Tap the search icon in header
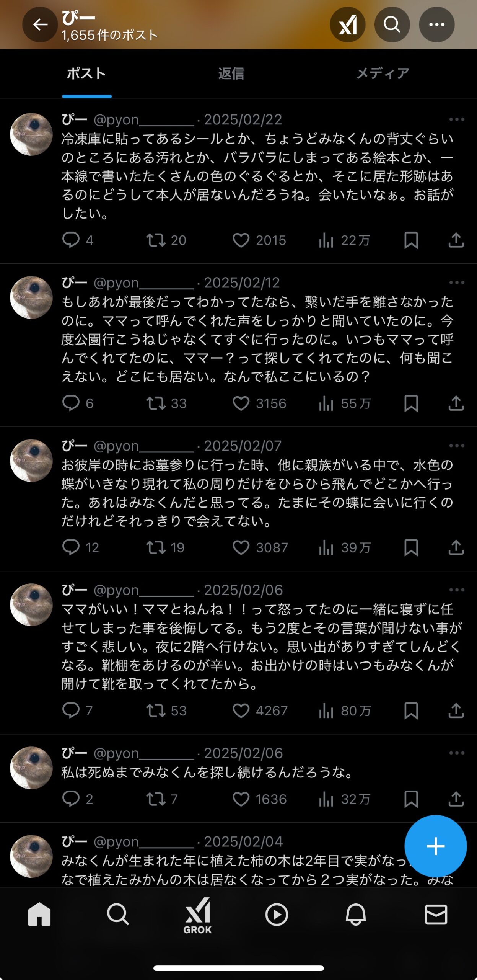 coord(392,25)
